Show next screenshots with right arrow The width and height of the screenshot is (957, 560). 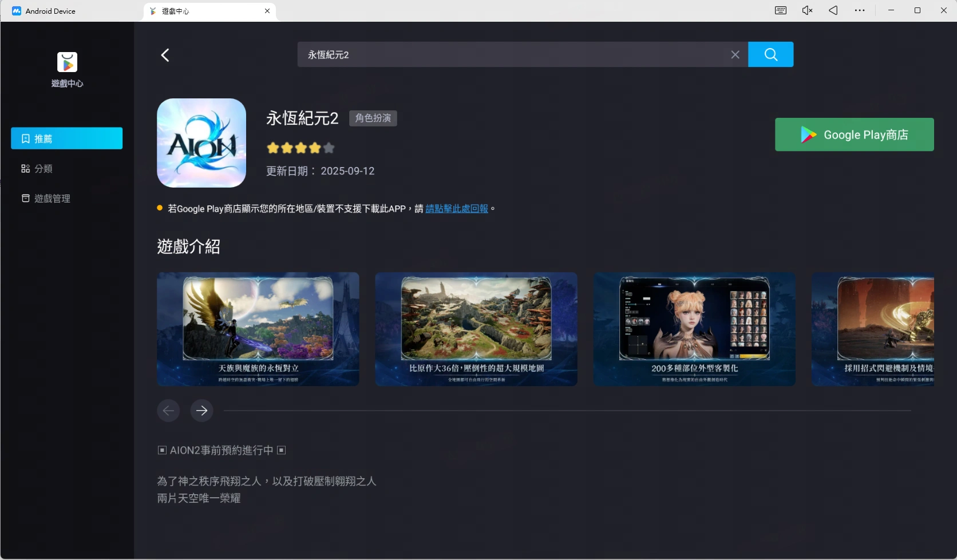pos(201,410)
